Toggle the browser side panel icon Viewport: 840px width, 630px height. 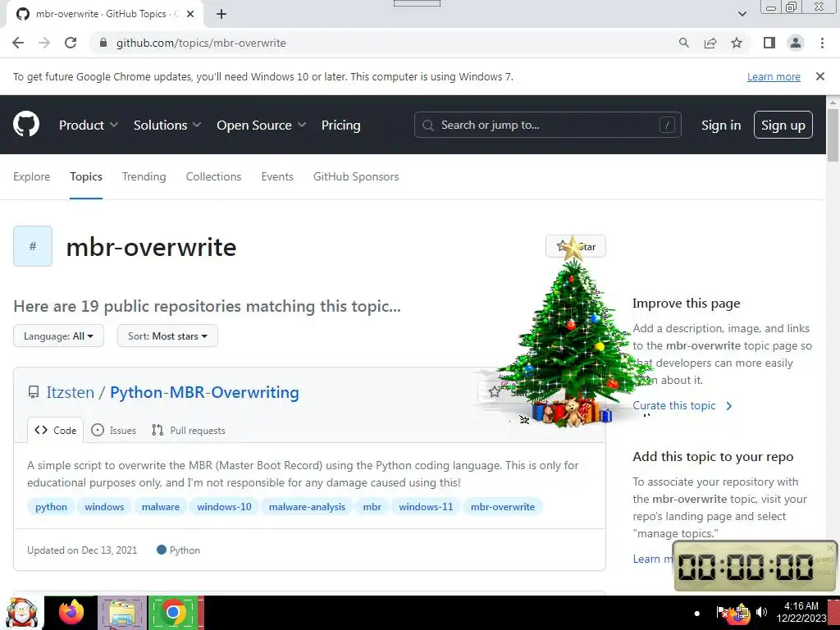coord(769,43)
